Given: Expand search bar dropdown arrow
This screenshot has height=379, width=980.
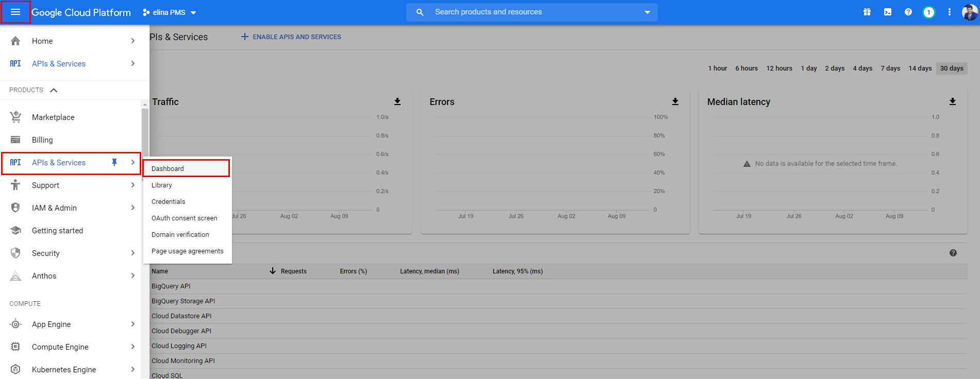Looking at the screenshot, I should coord(647,12).
